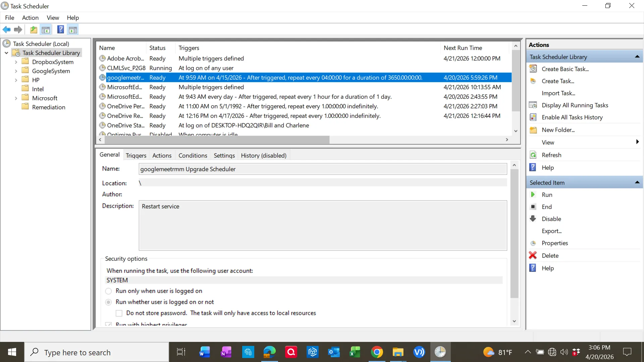Image resolution: width=644 pixels, height=362 pixels.
Task: Select Run whether user is logged on or not
Action: tap(108, 302)
